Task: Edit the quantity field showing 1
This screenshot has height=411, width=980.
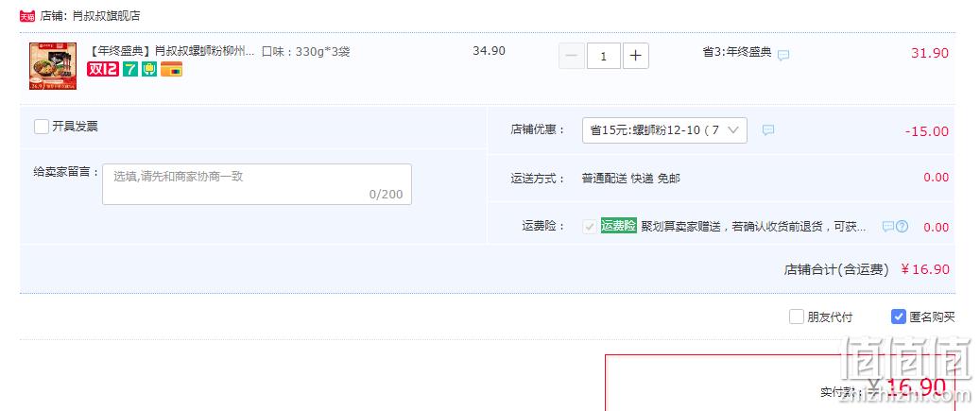Action: click(x=604, y=56)
